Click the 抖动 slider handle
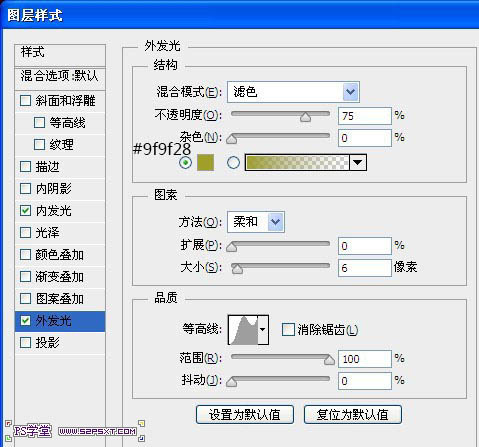Viewport: 479px width, 447px height. (232, 382)
